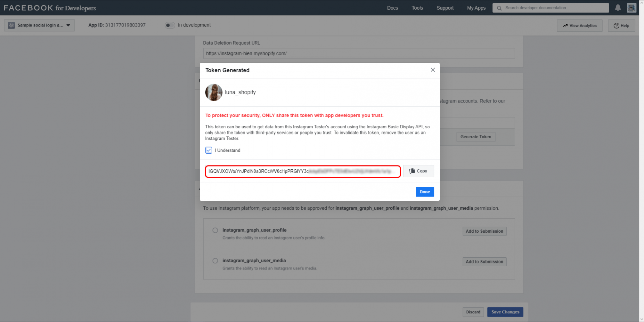The height and width of the screenshot is (322, 644).
Task: Click the App ID 313177019803397 text
Action: [117, 25]
